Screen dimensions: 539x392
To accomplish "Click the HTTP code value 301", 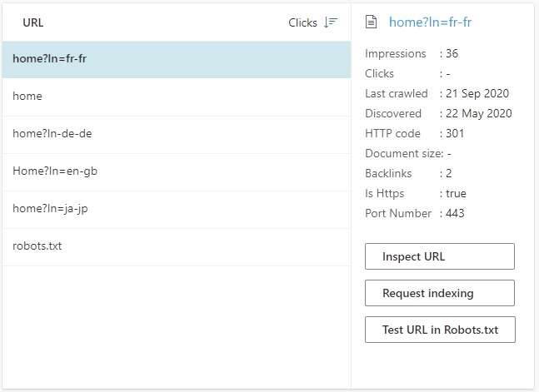I will click(455, 133).
